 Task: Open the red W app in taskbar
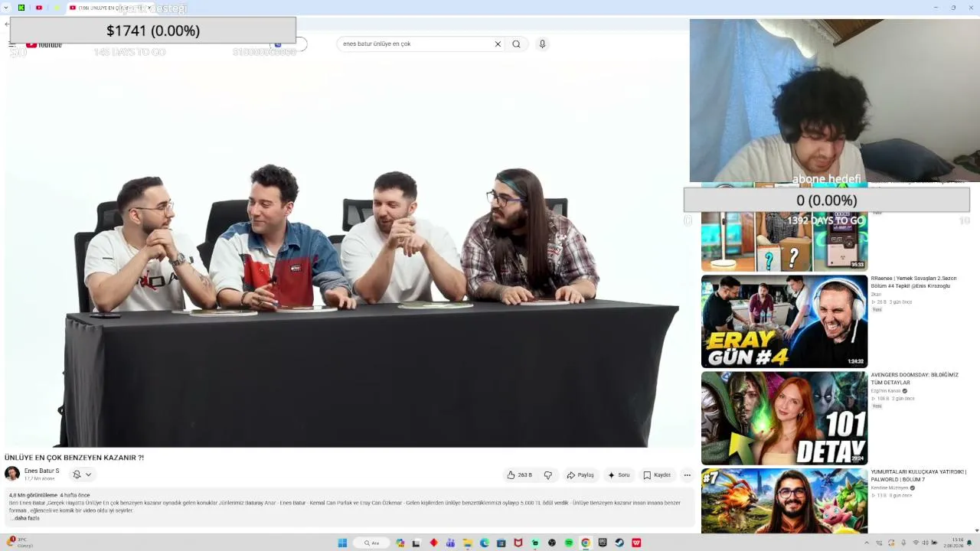[x=636, y=543]
